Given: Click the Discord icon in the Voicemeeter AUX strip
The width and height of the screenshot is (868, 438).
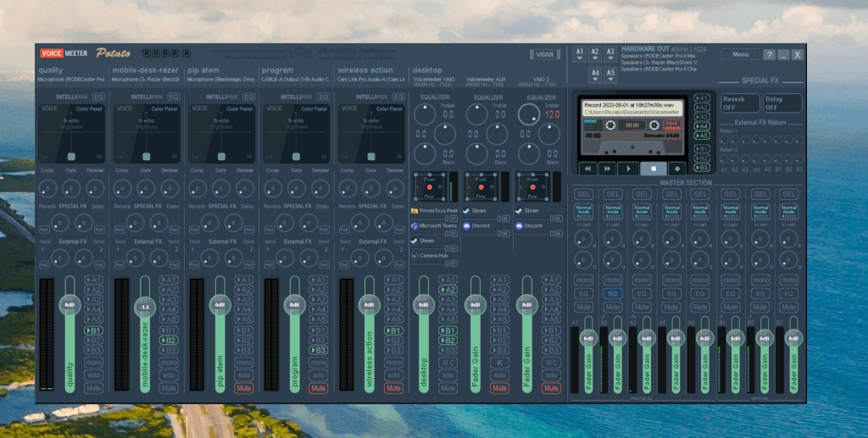Looking at the screenshot, I should point(466,225).
